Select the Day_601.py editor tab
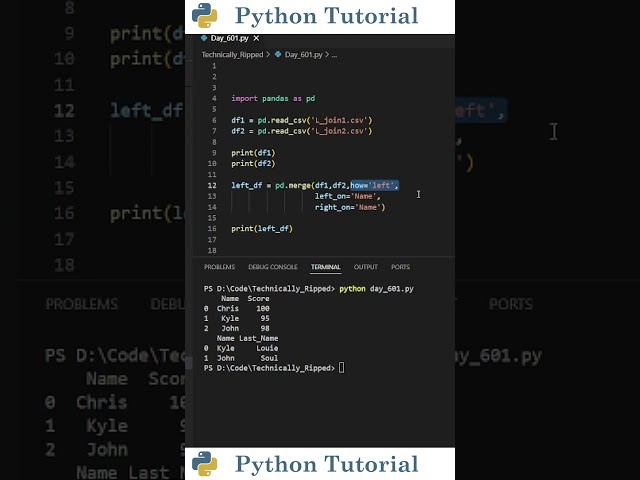 [230, 38]
